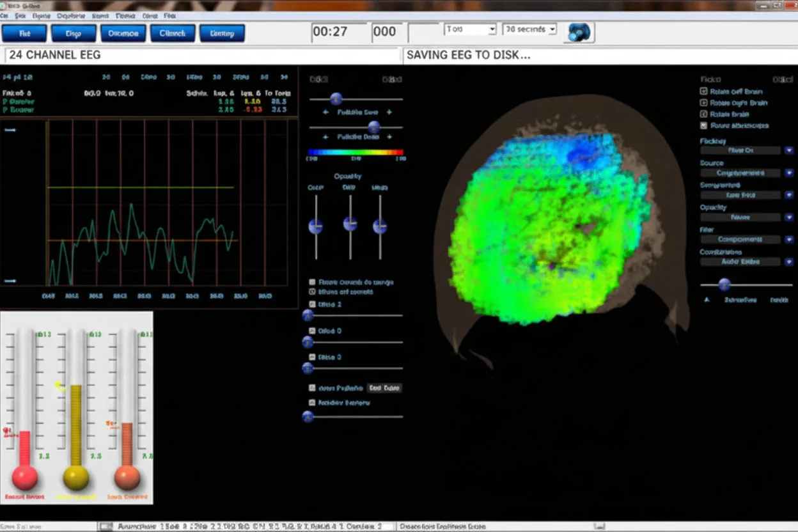Click the '24 CHANNEL EEG' label
This screenshot has width=798, height=532.
55,55
